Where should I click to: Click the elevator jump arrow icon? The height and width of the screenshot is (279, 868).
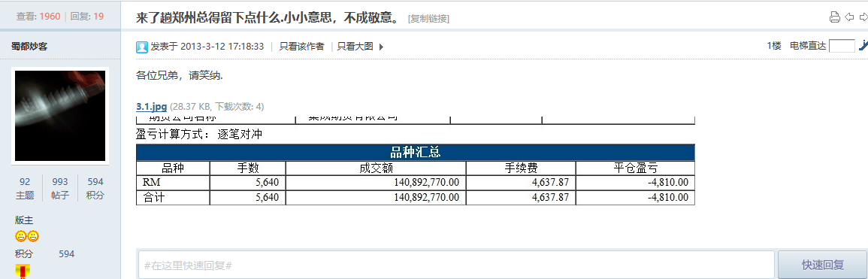tap(863, 45)
